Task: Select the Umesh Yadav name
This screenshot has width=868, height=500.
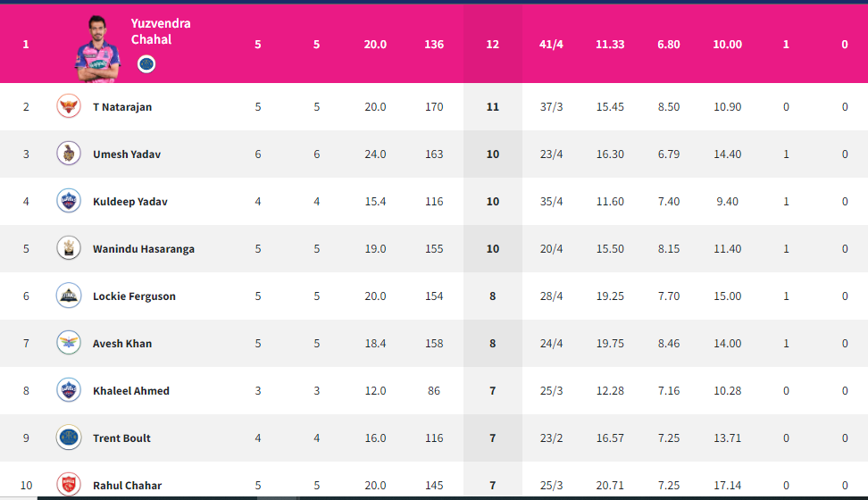Action: point(127,154)
